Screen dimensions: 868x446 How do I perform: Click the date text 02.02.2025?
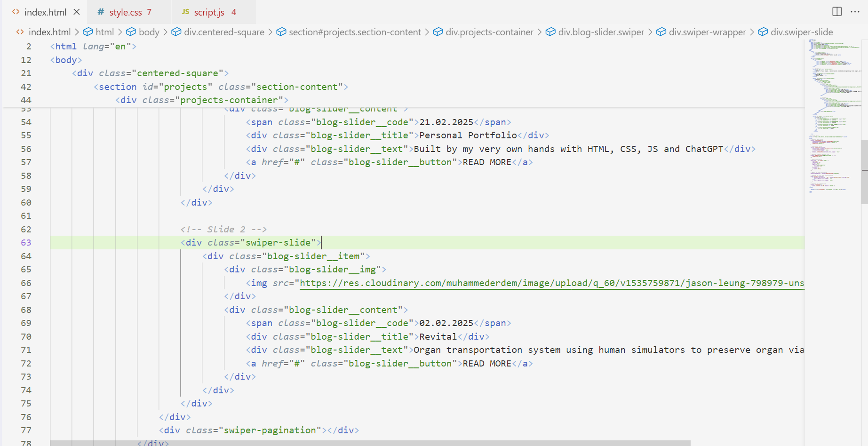pyautogui.click(x=446, y=323)
